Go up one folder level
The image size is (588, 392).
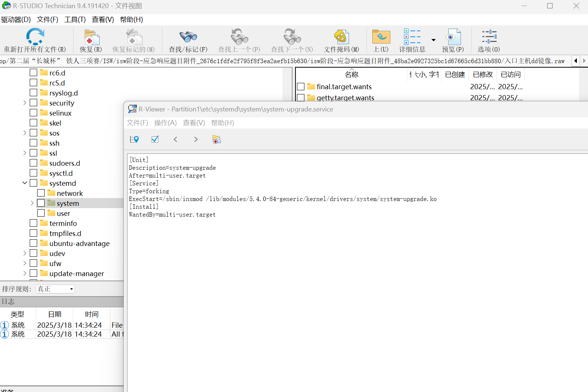point(381,37)
